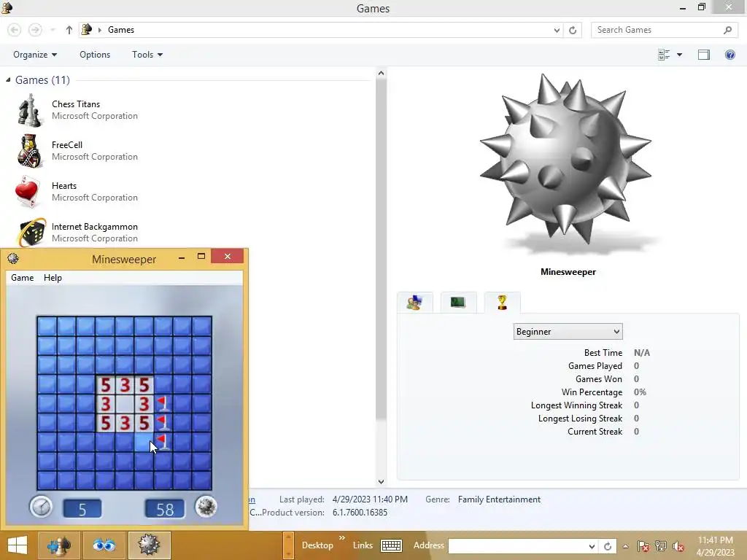This screenshot has height=560, width=747.
Task: Click the games list scrollbar thumb
Action: 381,250
